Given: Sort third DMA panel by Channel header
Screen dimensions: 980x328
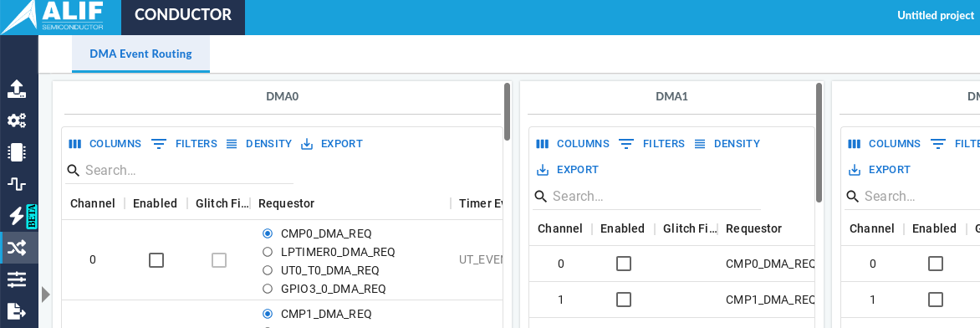Looking at the screenshot, I should pyautogui.click(x=872, y=228).
